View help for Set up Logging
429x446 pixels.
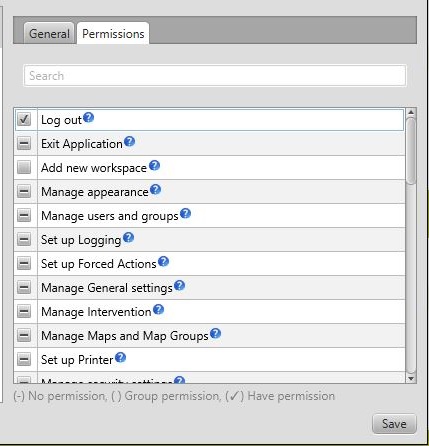(x=128, y=237)
